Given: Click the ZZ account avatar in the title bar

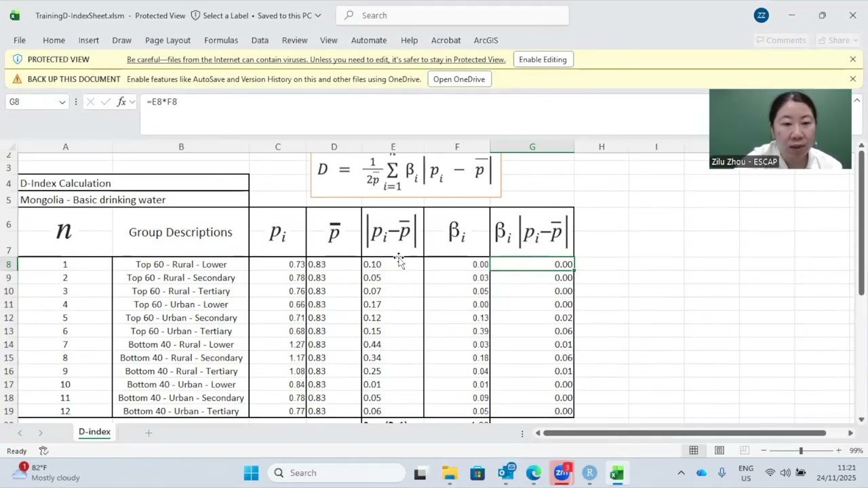Looking at the screenshot, I should point(762,15).
